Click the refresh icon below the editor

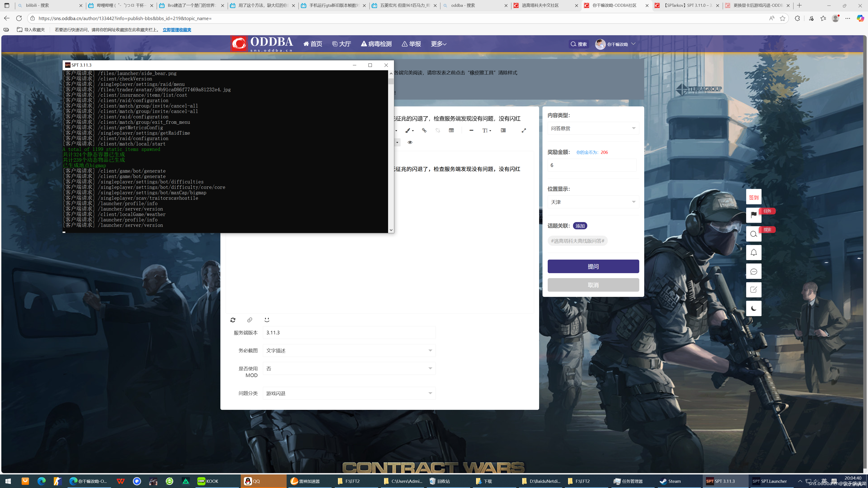pyautogui.click(x=233, y=320)
